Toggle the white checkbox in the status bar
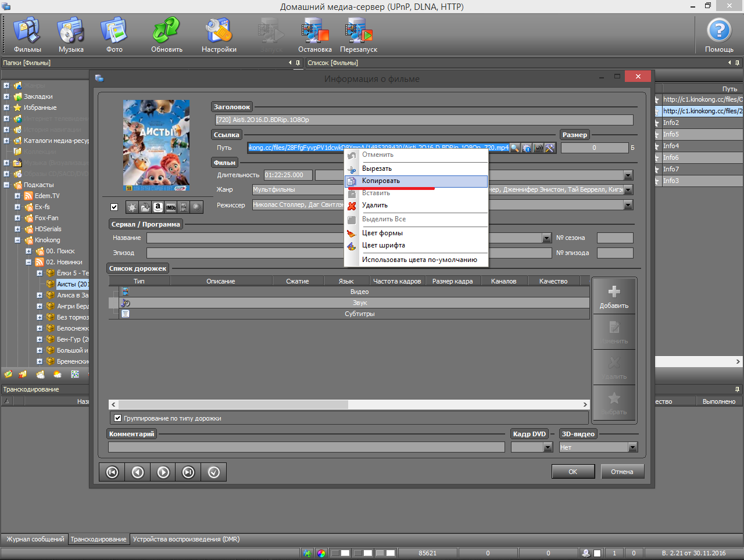Viewport: 744px width, 560px height. [x=597, y=553]
